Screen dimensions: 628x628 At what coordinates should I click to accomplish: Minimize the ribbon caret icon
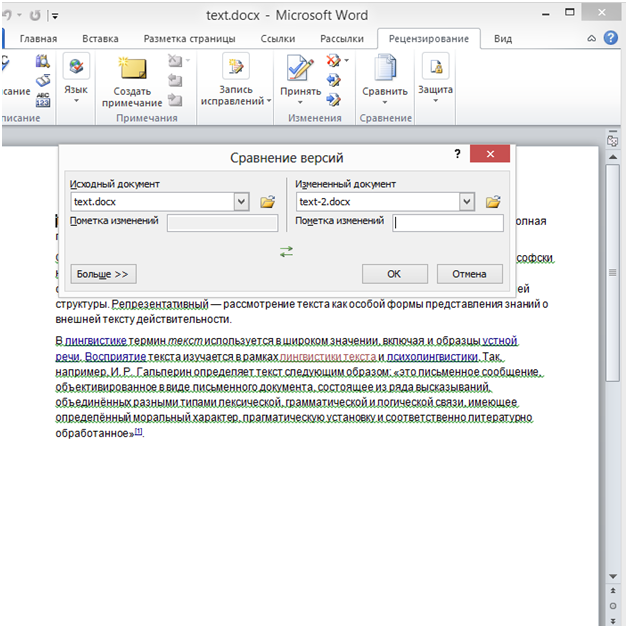pyautogui.click(x=592, y=38)
